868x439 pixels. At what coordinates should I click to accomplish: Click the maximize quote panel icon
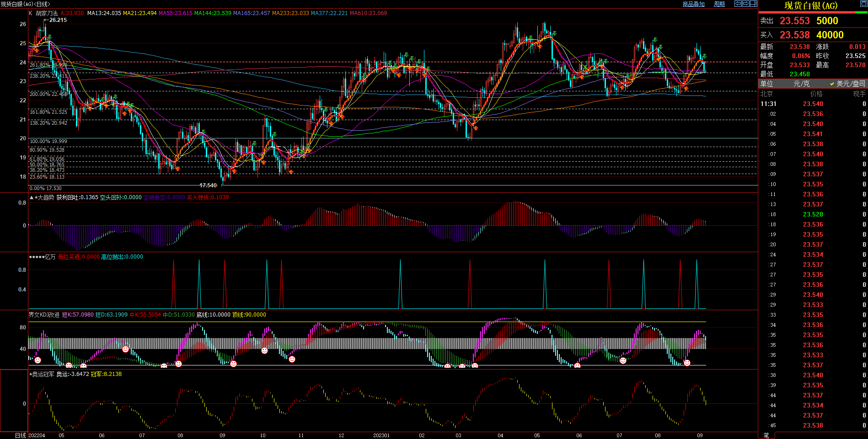click(863, 4)
